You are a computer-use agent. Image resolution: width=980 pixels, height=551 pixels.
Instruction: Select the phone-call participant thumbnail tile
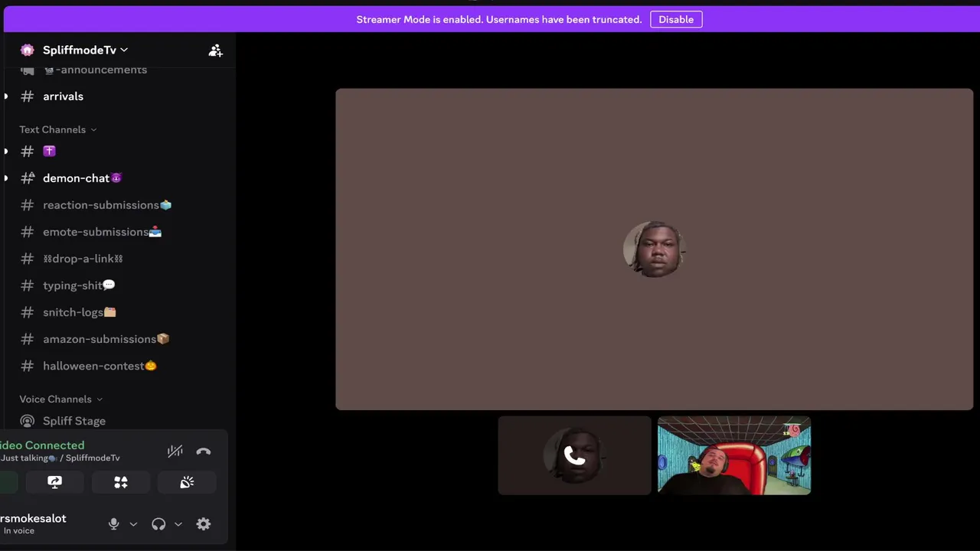pos(575,455)
